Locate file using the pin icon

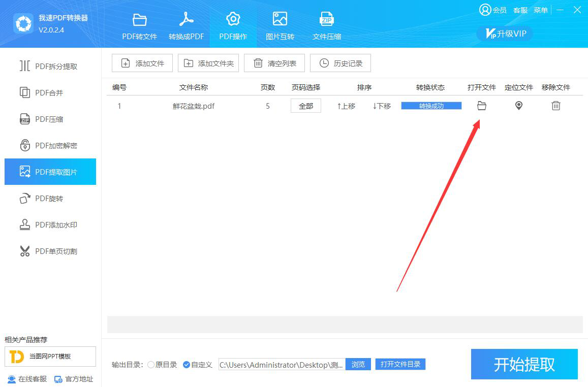click(x=518, y=106)
